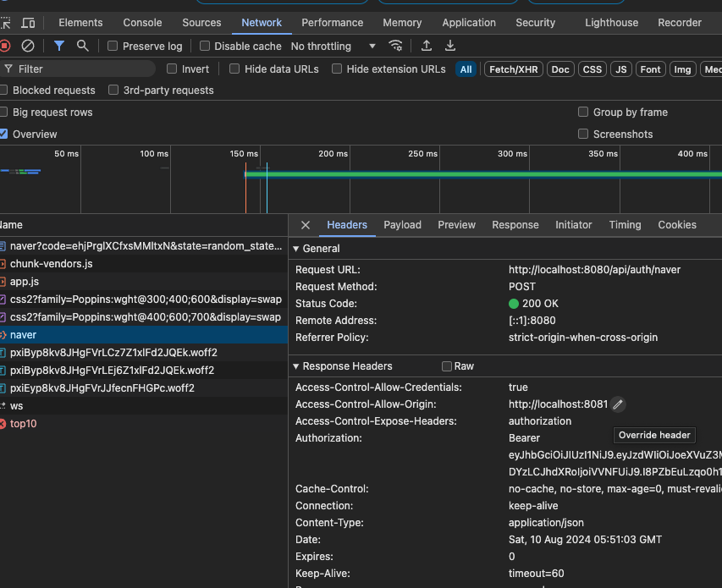The image size is (722, 588).
Task: Filter by CSS request type
Action: (x=592, y=69)
